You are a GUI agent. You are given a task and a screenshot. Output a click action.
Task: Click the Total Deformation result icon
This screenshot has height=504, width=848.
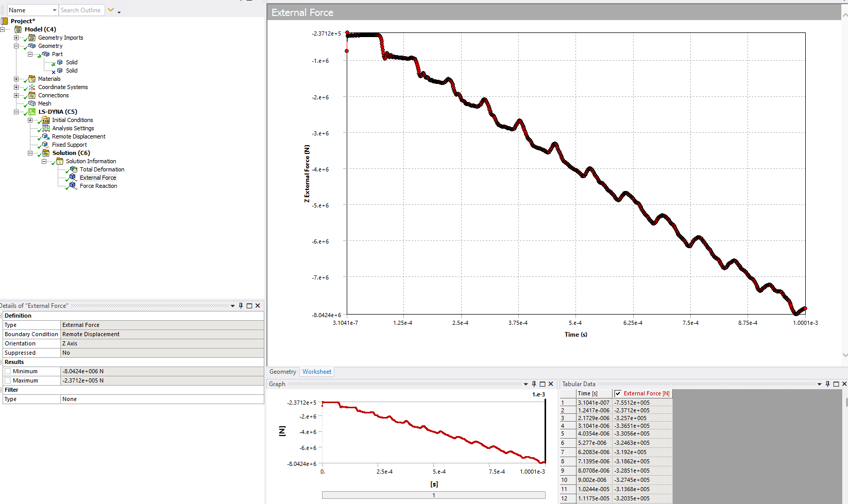click(74, 169)
